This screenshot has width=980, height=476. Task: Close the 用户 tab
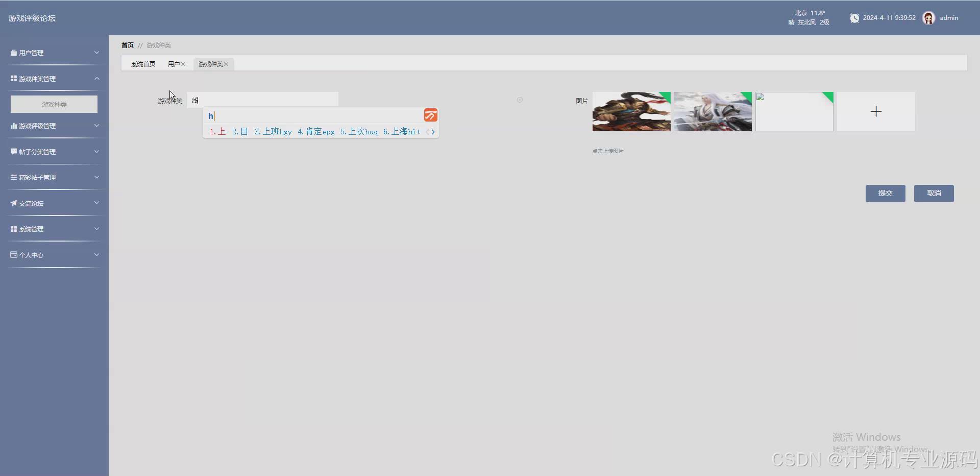[x=183, y=64]
